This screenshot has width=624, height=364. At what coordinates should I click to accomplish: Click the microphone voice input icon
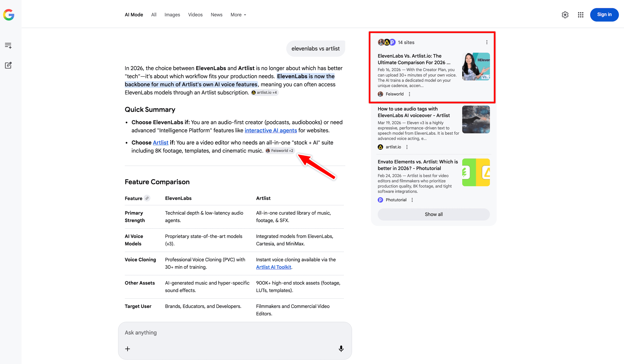coord(341,349)
